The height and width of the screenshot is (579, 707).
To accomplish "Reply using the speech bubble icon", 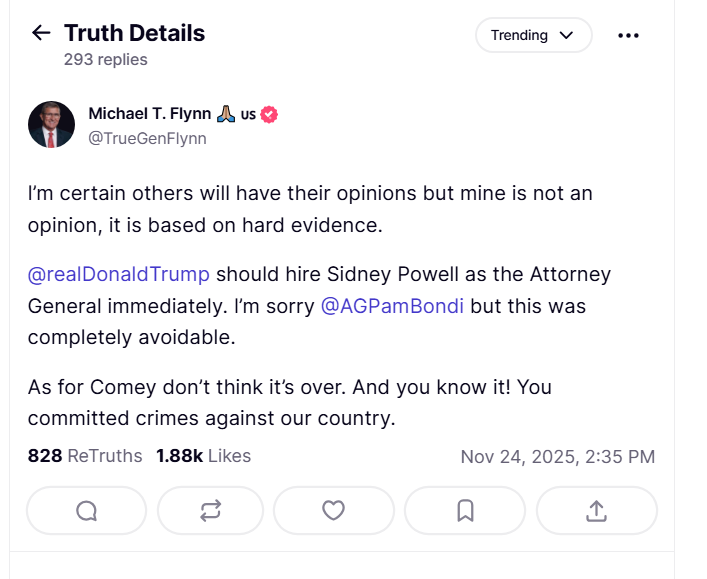I will pyautogui.click(x=86, y=511).
